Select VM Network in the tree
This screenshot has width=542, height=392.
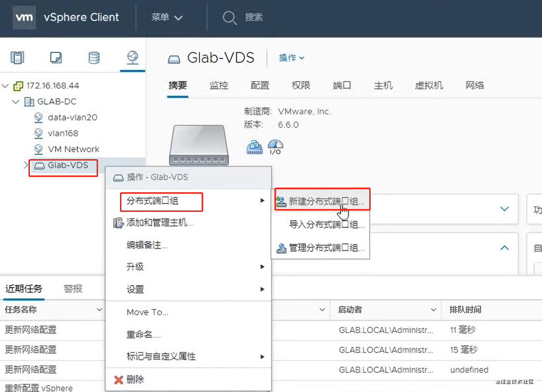pyautogui.click(x=74, y=149)
